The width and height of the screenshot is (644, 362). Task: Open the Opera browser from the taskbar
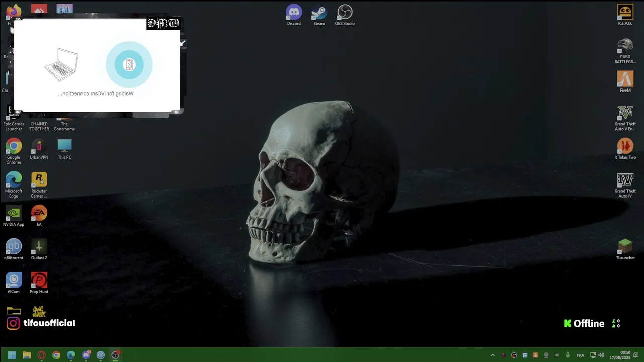[x=42, y=355]
